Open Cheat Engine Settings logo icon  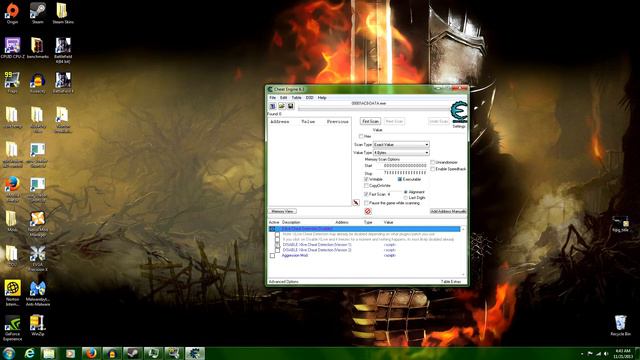(459, 113)
